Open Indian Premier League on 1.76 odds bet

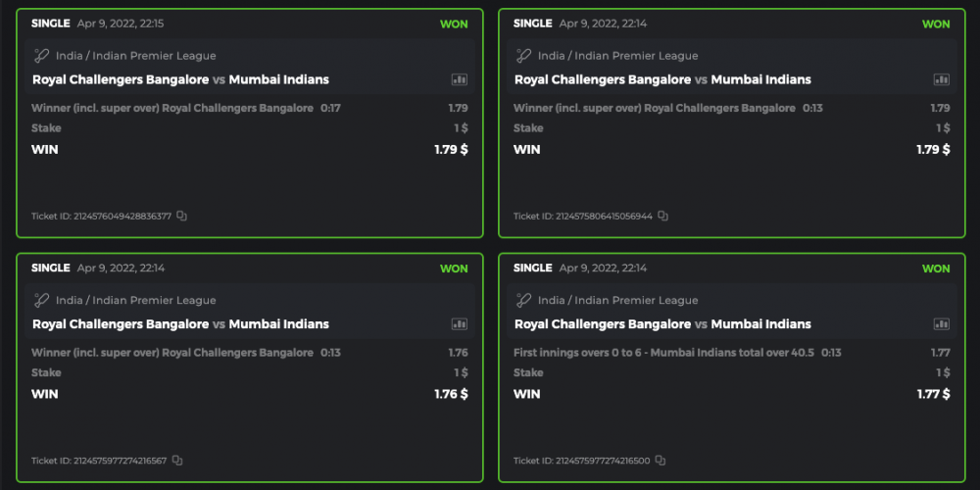[135, 301]
